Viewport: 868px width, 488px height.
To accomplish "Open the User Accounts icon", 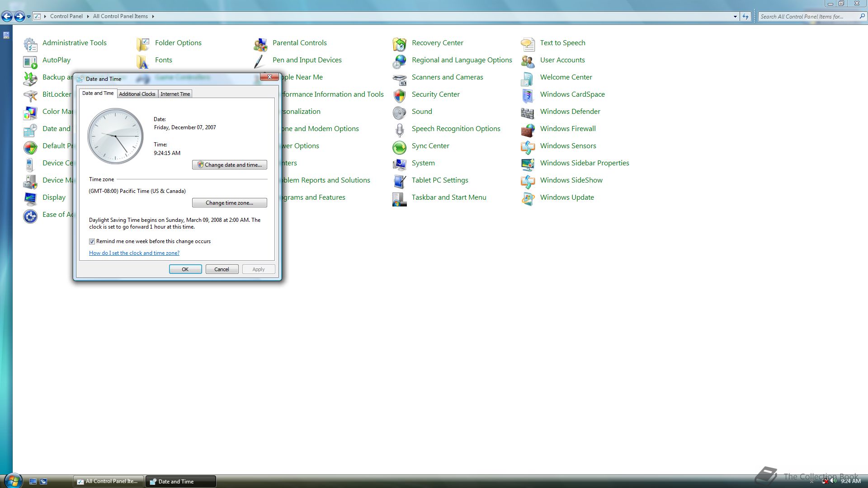I will click(528, 61).
